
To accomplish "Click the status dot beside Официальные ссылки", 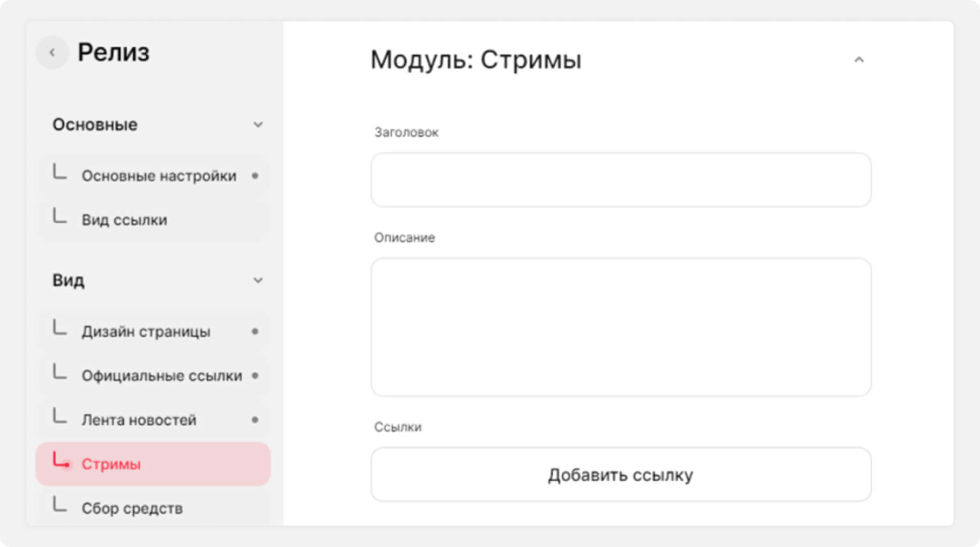I will pyautogui.click(x=255, y=375).
